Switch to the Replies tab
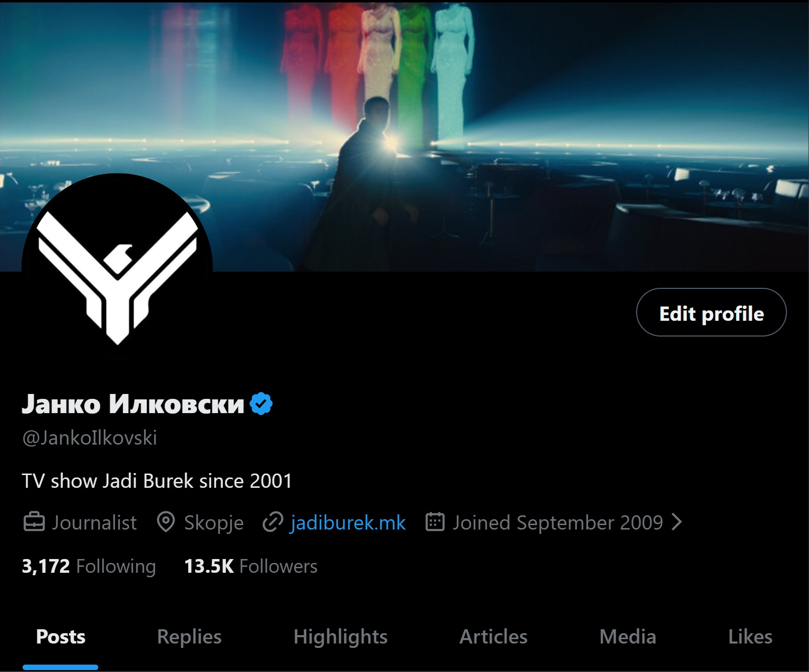Screen dimensions: 809x672 point(189,637)
